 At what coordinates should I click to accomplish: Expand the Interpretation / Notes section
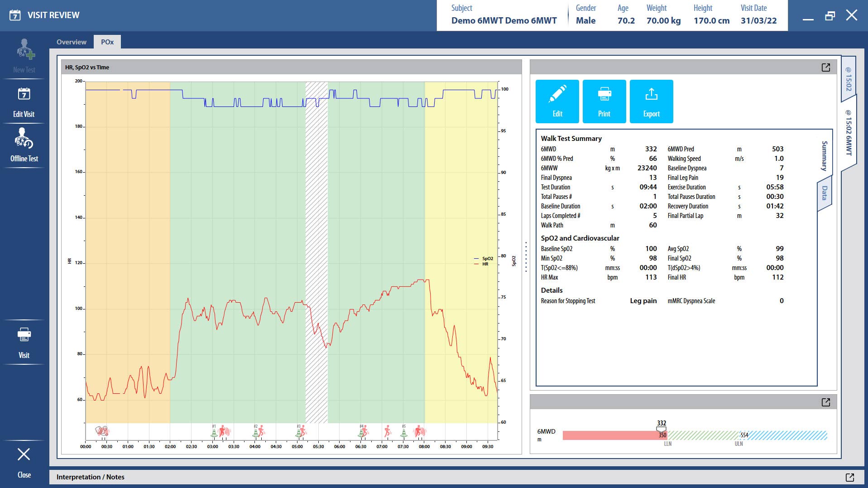coord(849,477)
